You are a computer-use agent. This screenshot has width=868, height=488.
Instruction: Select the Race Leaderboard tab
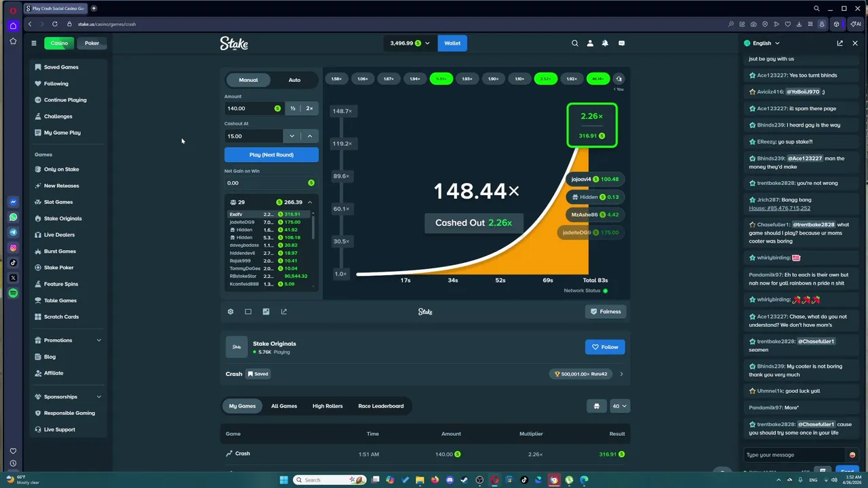coord(381,406)
